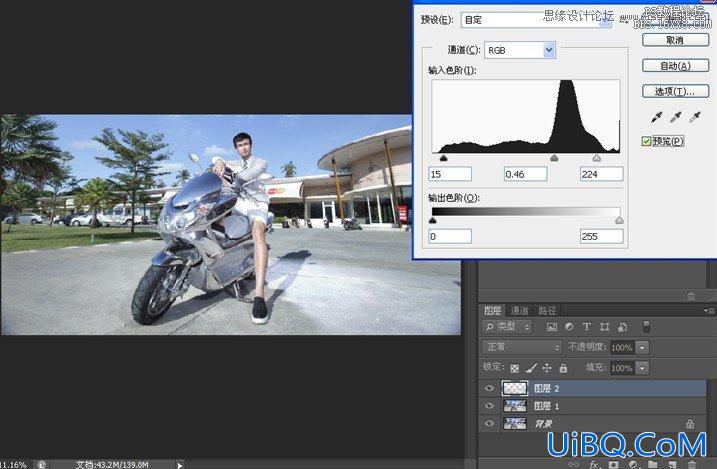Filter layers by pixel layer icon
This screenshot has width=717, height=469.
[x=552, y=327]
